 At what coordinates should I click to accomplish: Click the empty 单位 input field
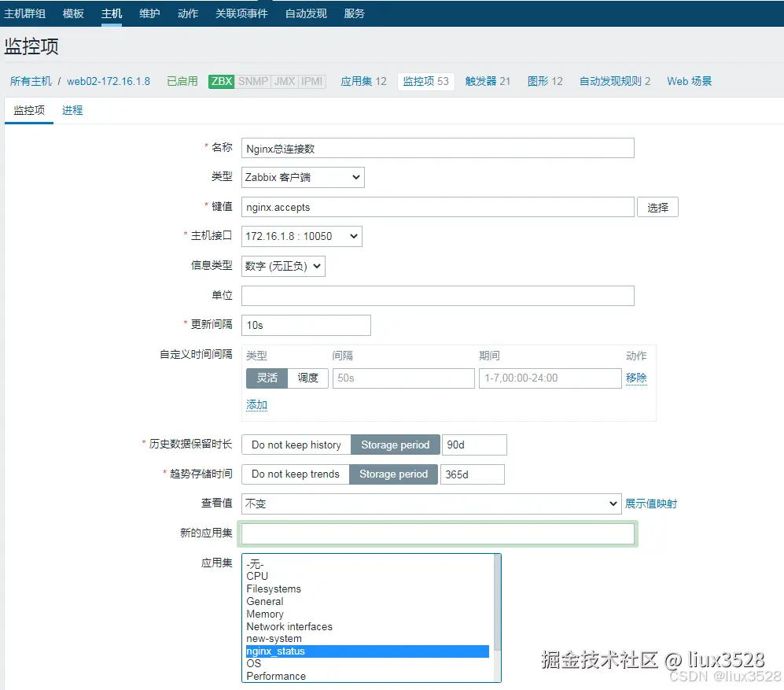coord(437,296)
